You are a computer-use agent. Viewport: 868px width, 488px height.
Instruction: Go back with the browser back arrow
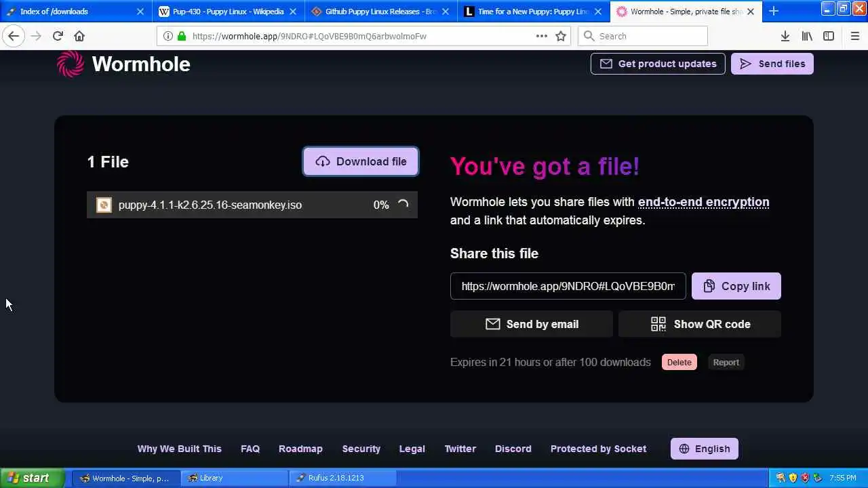point(14,36)
